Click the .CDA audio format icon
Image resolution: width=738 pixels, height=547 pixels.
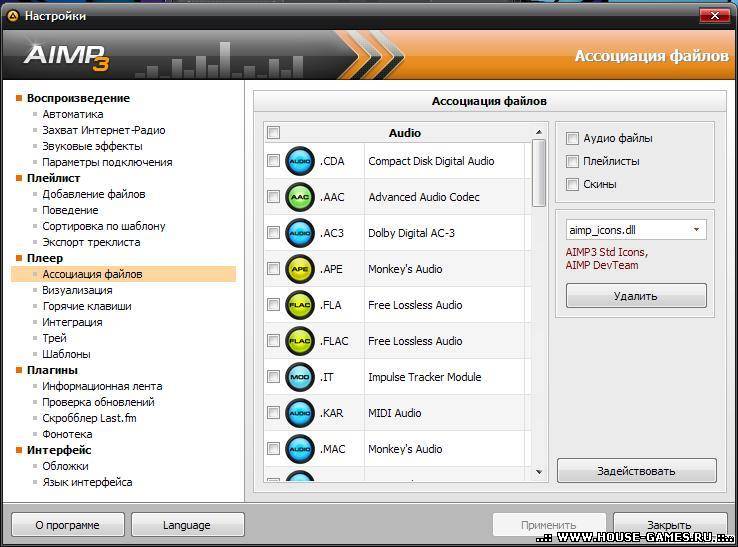coord(300,161)
